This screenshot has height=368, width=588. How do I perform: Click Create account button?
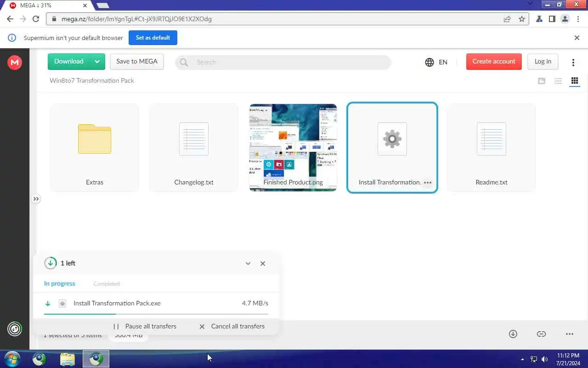tap(494, 62)
